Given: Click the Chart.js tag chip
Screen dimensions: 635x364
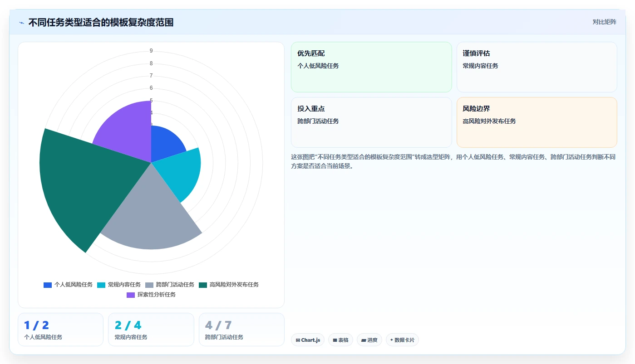Looking at the screenshot, I should click(x=307, y=340).
